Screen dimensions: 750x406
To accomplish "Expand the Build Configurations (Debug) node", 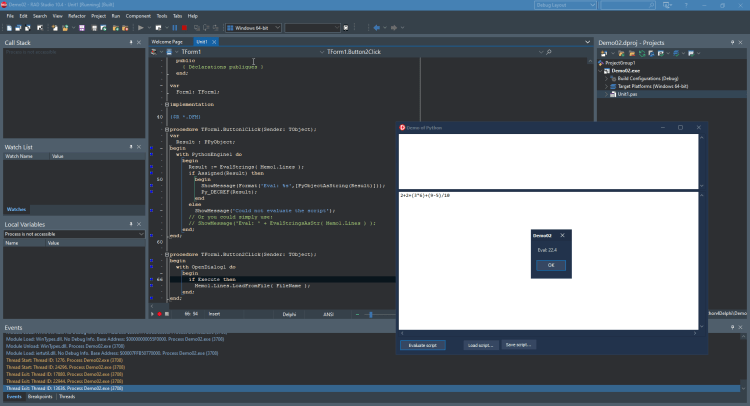I will (607, 78).
